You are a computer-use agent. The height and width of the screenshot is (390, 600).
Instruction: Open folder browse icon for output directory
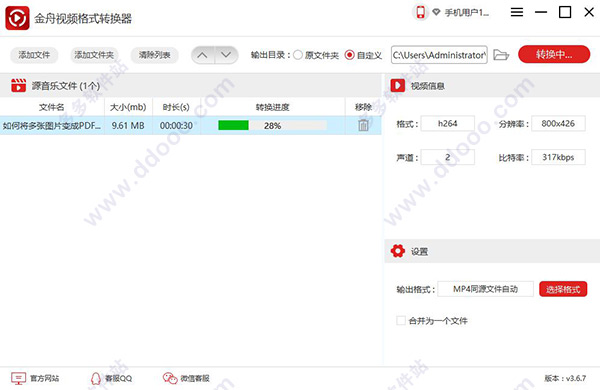tap(501, 55)
